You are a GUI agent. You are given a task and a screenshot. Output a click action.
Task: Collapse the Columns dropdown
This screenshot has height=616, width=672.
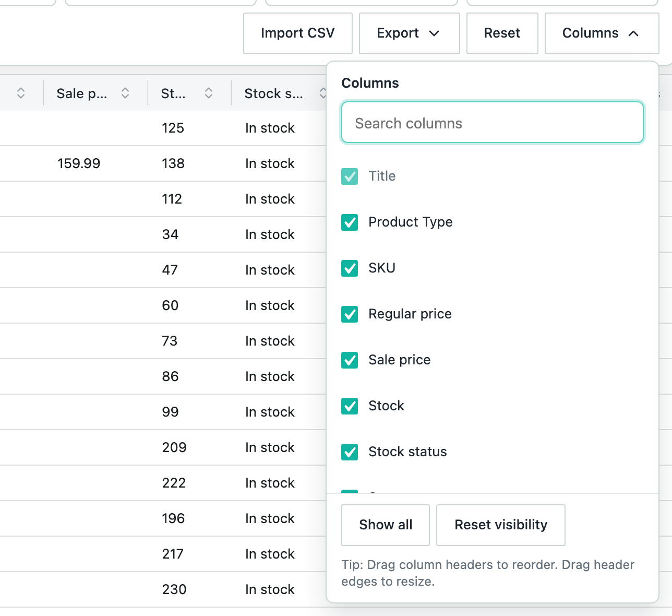point(602,33)
